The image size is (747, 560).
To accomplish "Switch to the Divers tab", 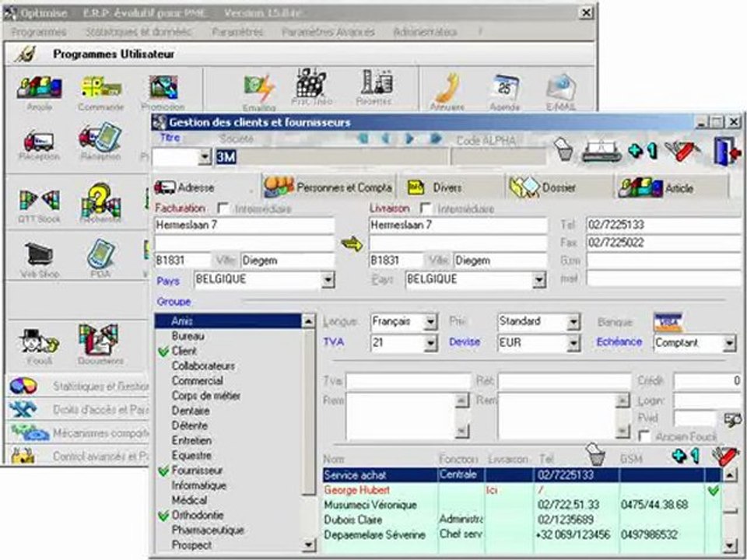I will 451,187.
